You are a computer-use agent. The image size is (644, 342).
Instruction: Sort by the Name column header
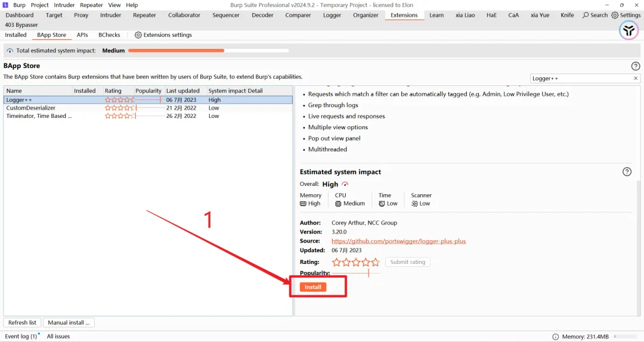pyautogui.click(x=38, y=91)
